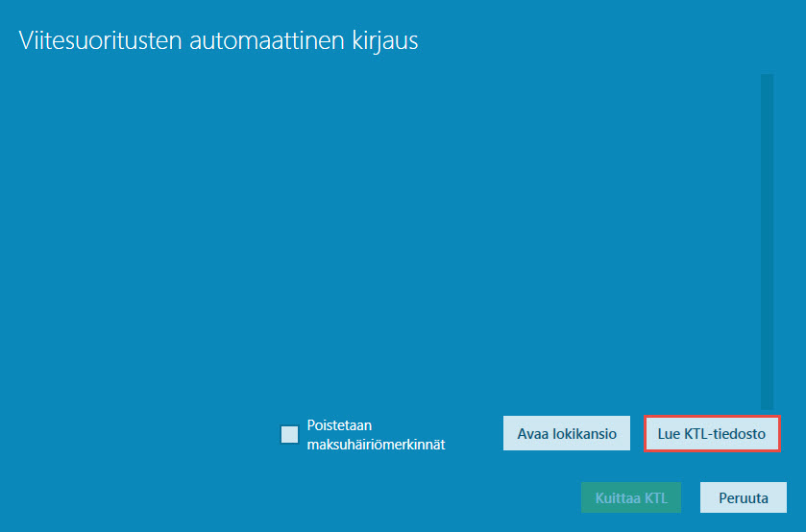Click the word 'Poistetaan' beside the checkbox

339,424
